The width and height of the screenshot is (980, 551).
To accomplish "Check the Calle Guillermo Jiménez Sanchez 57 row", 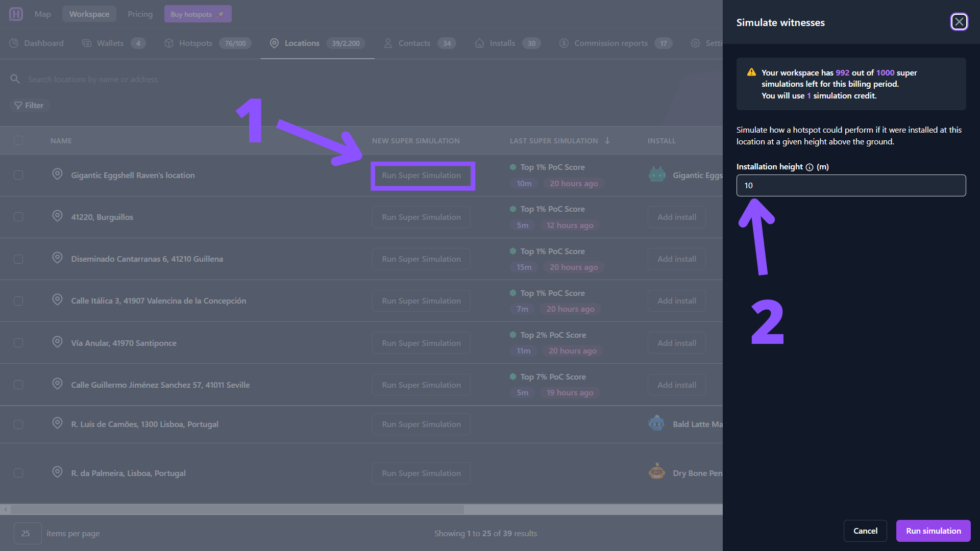I will pyautogui.click(x=18, y=385).
